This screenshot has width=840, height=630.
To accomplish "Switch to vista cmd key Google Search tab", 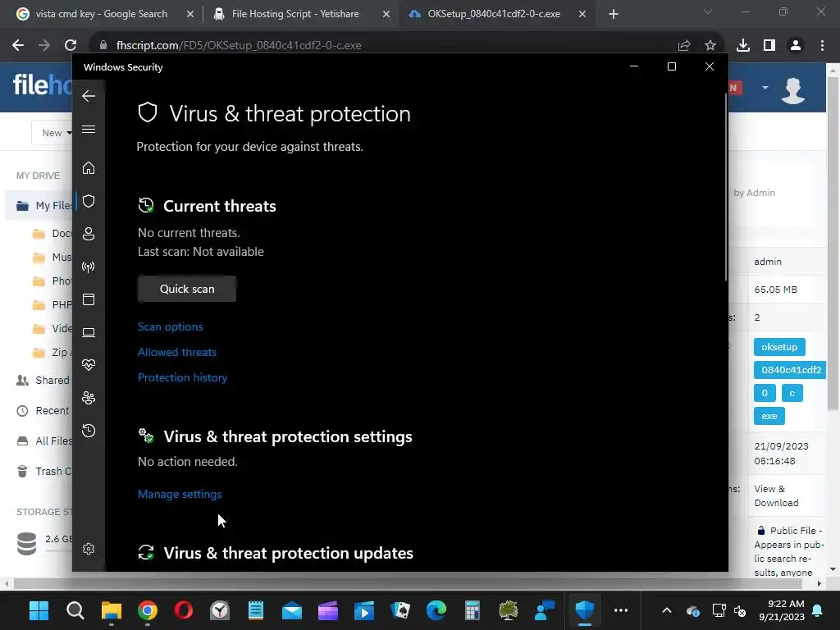I will [101, 14].
